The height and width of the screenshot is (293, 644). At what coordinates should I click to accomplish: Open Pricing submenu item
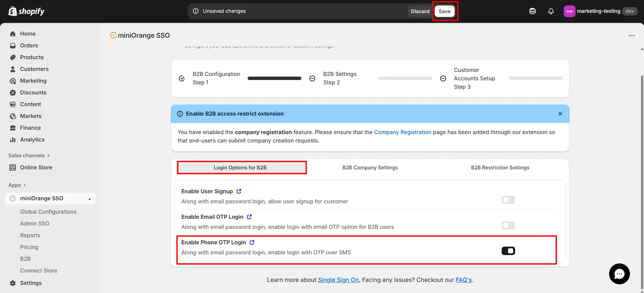[29, 247]
